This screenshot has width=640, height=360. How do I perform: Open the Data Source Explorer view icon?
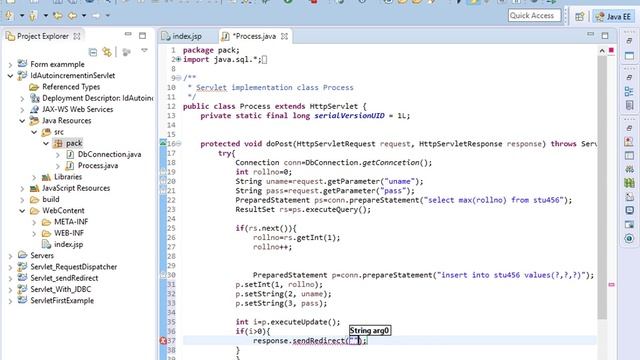(x=629, y=183)
